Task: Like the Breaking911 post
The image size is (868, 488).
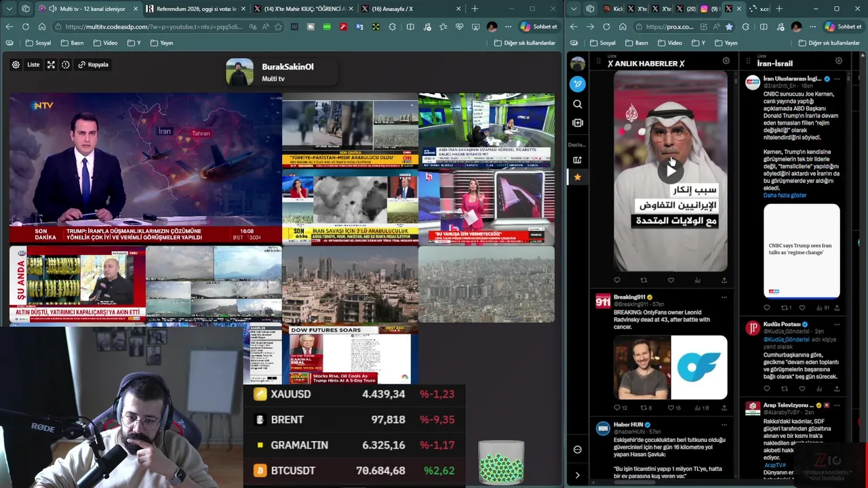Action: click(x=671, y=407)
